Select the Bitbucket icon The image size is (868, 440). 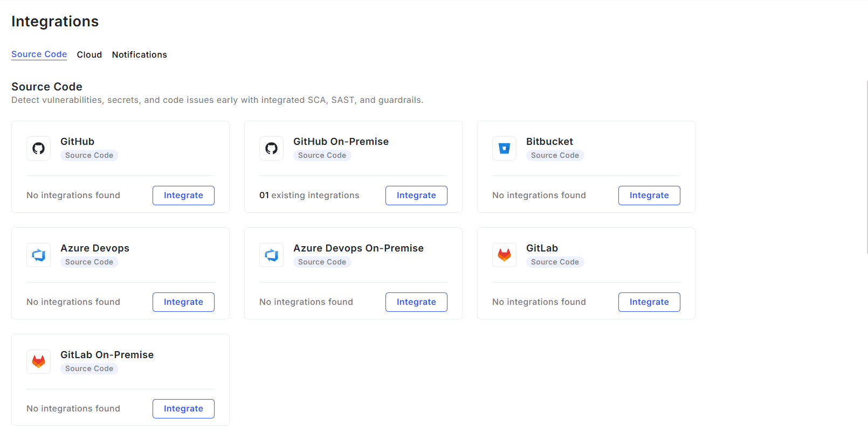point(504,148)
